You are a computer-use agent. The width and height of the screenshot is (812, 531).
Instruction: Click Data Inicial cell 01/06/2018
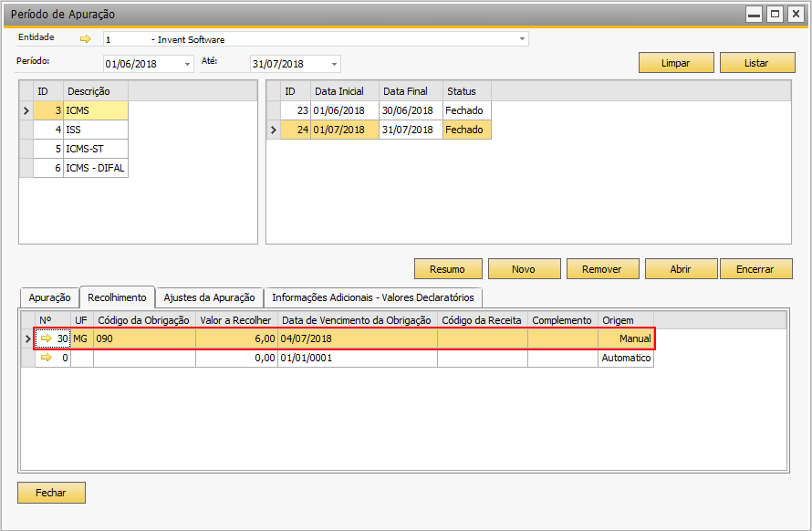point(345,110)
